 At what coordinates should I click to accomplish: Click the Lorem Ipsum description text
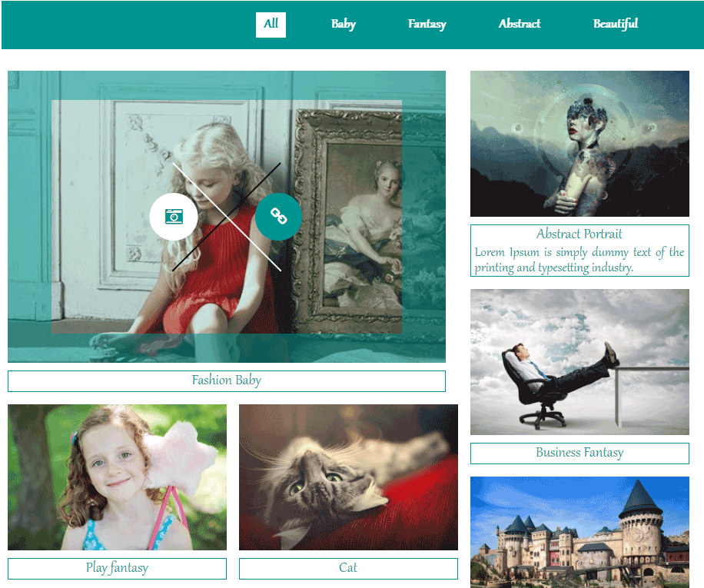(579, 260)
